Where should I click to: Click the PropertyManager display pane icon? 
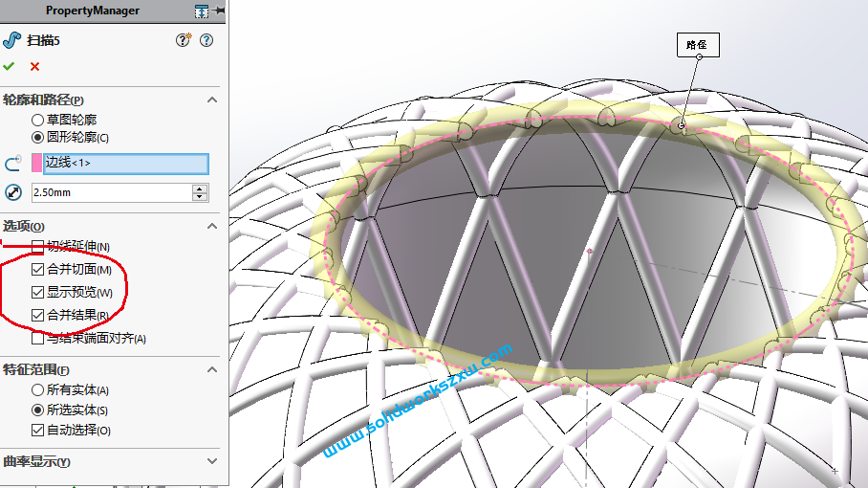pyautogui.click(x=202, y=11)
